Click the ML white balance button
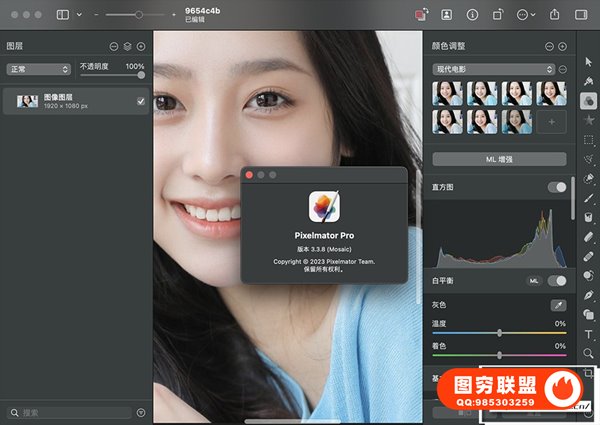The height and width of the screenshot is (425, 600). (534, 281)
